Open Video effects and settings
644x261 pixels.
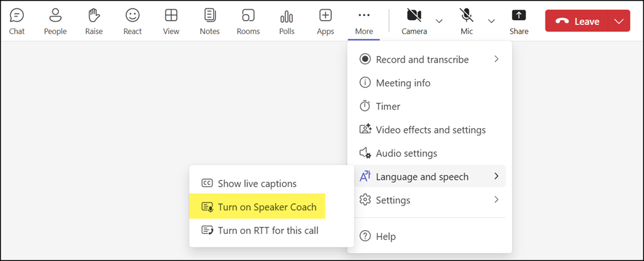point(430,130)
